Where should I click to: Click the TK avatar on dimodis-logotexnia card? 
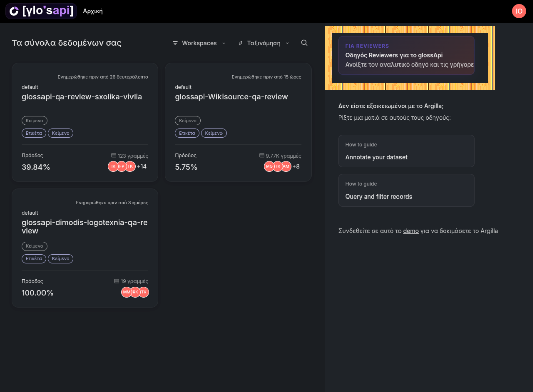144,292
